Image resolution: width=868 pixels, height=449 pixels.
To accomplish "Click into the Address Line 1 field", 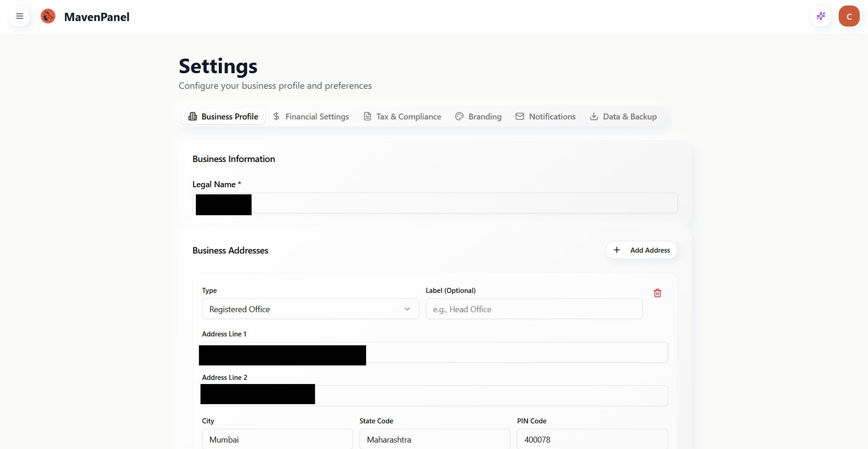I will click(x=435, y=352).
